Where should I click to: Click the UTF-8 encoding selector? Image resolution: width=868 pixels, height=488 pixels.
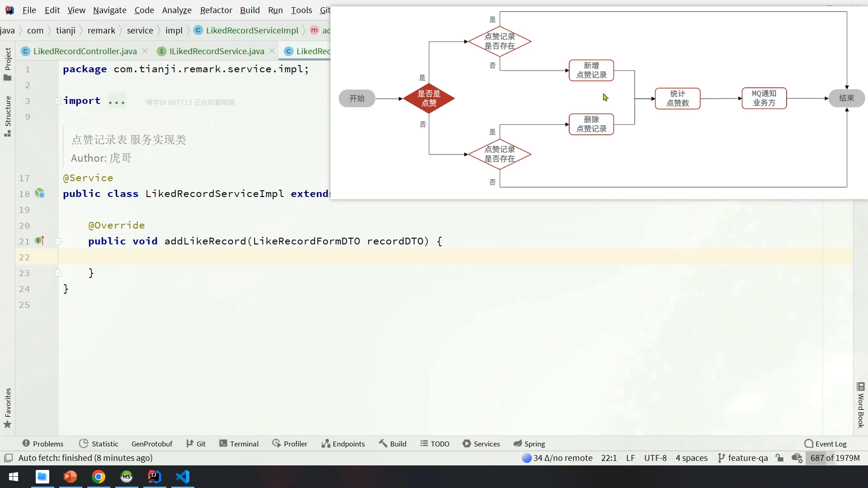(x=655, y=458)
